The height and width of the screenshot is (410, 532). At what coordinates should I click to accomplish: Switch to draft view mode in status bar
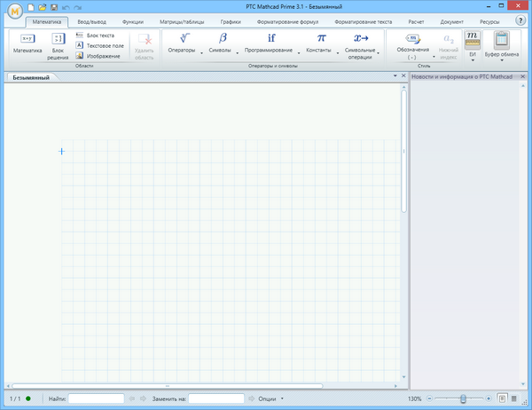515,398
